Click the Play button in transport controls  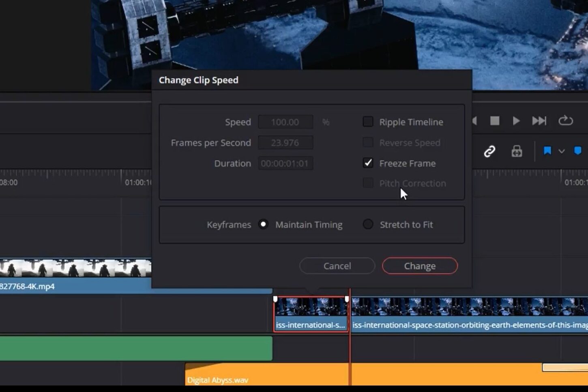[x=516, y=120]
